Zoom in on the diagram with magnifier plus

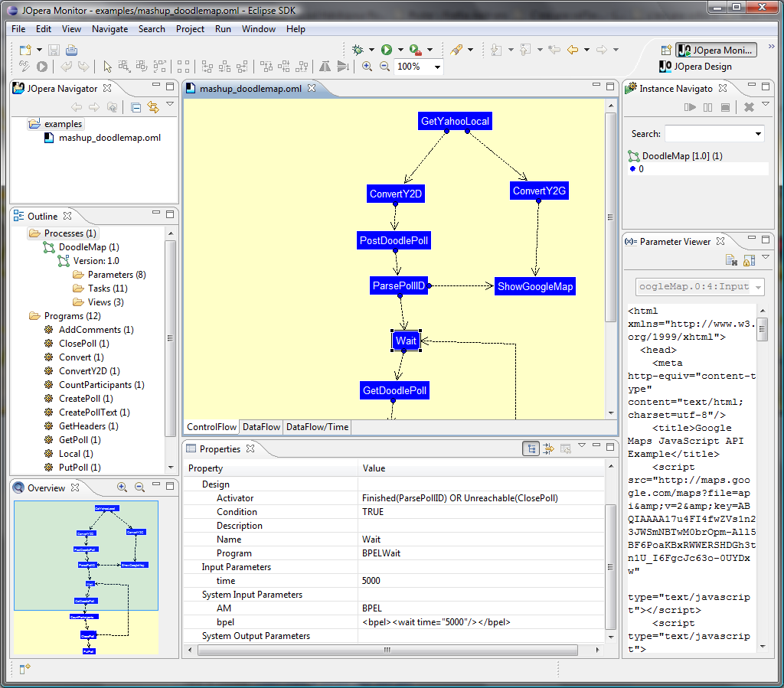367,67
